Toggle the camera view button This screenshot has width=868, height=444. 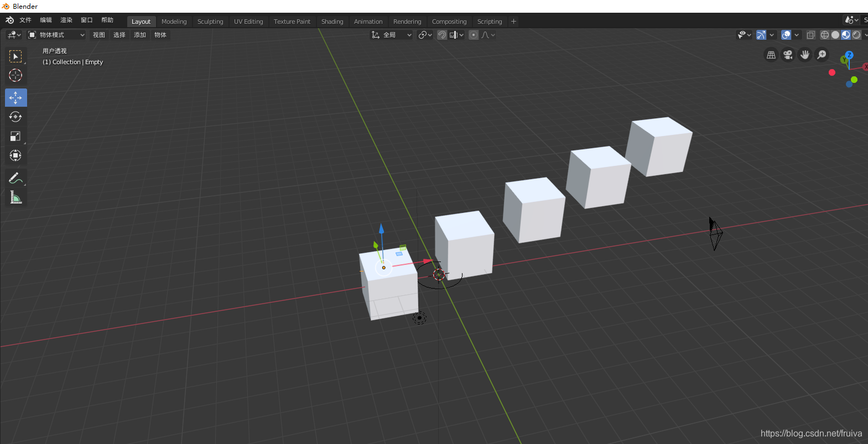[788, 55]
